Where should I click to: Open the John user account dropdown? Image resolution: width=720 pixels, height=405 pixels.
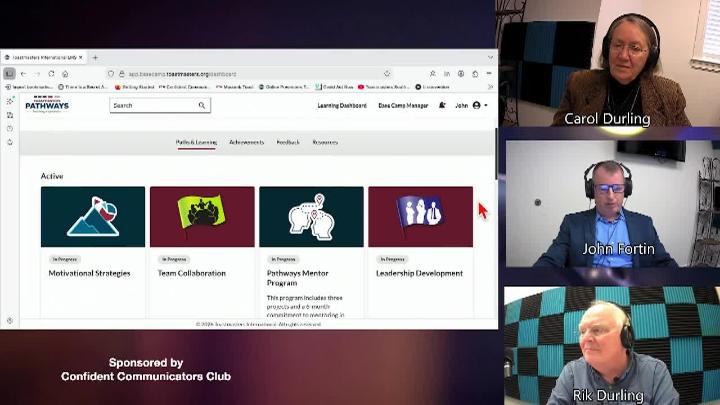click(471, 105)
